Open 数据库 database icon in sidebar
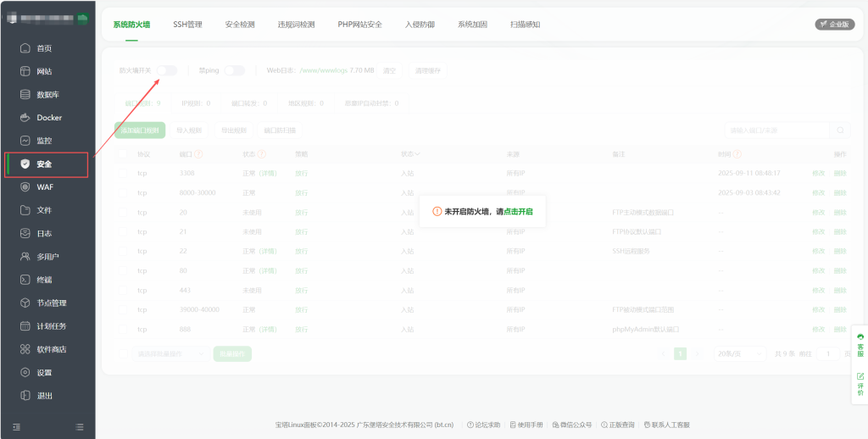The height and width of the screenshot is (439, 868). [x=25, y=94]
